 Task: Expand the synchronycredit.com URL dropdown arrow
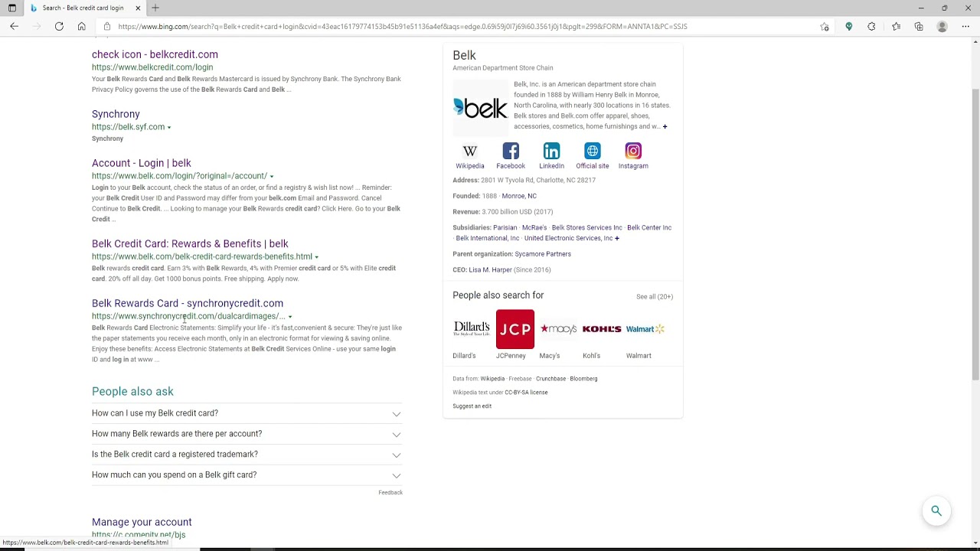click(x=290, y=317)
